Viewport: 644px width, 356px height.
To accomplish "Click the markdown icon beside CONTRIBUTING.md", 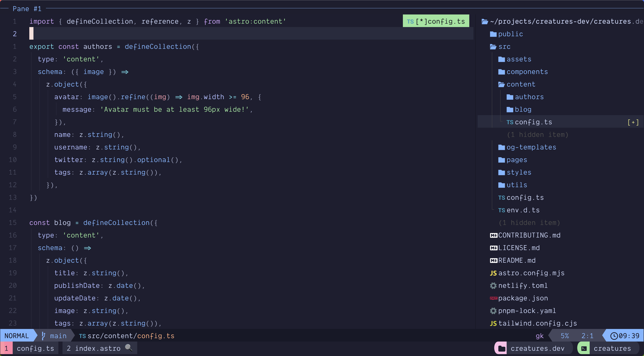I will [493, 235].
